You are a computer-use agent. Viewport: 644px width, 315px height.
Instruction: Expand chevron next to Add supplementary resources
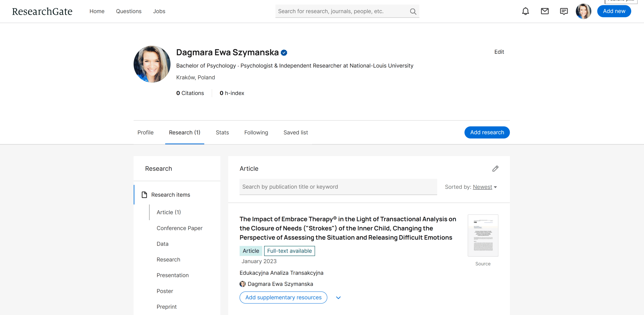click(x=338, y=298)
